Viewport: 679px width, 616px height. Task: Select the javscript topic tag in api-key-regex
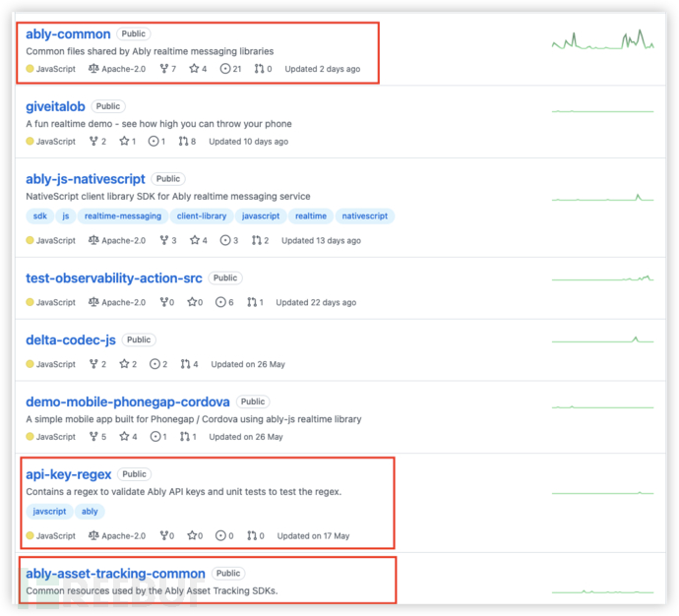50,512
